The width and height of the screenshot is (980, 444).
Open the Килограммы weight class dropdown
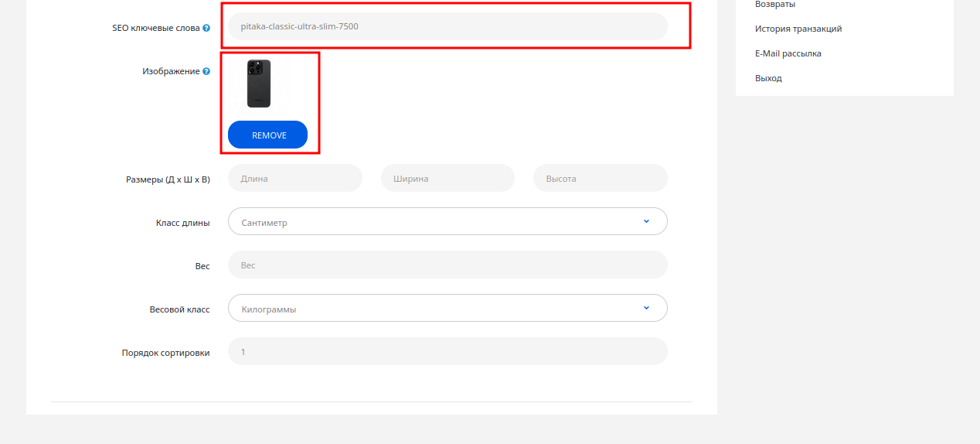pos(447,309)
